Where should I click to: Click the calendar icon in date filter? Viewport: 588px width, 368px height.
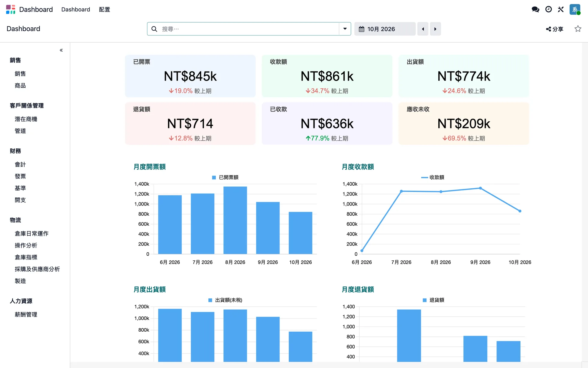[361, 29]
